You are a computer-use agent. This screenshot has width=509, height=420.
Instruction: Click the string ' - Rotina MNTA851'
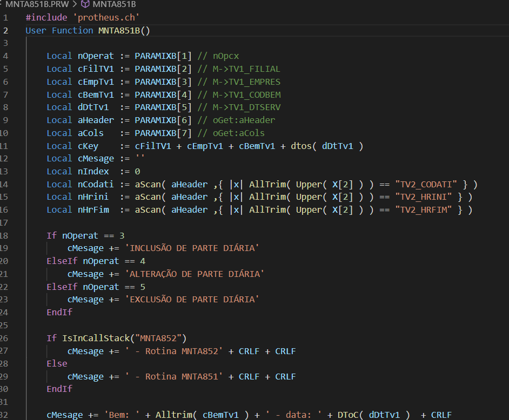click(x=174, y=376)
